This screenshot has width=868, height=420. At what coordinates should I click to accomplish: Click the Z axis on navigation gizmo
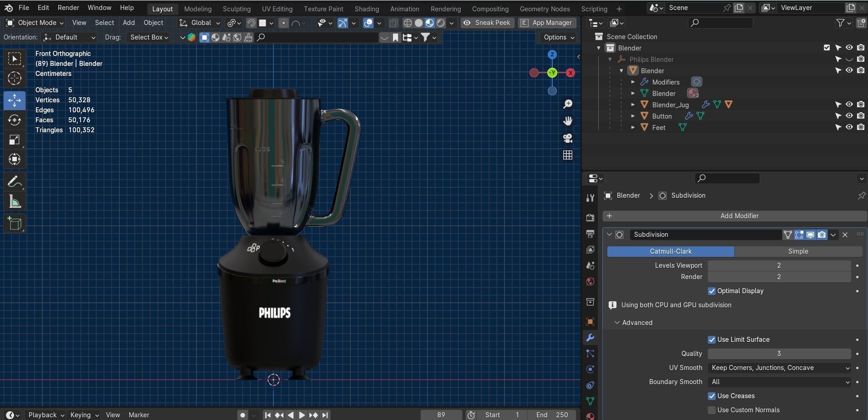552,55
